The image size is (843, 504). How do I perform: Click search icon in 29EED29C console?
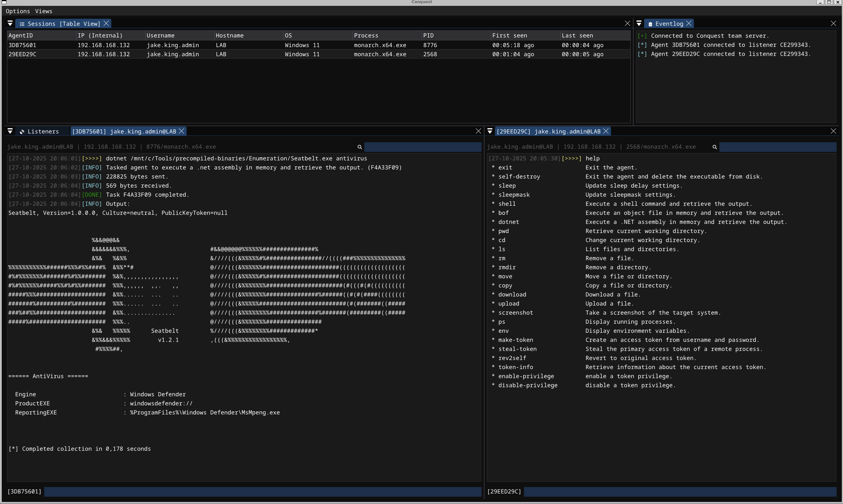click(x=715, y=147)
